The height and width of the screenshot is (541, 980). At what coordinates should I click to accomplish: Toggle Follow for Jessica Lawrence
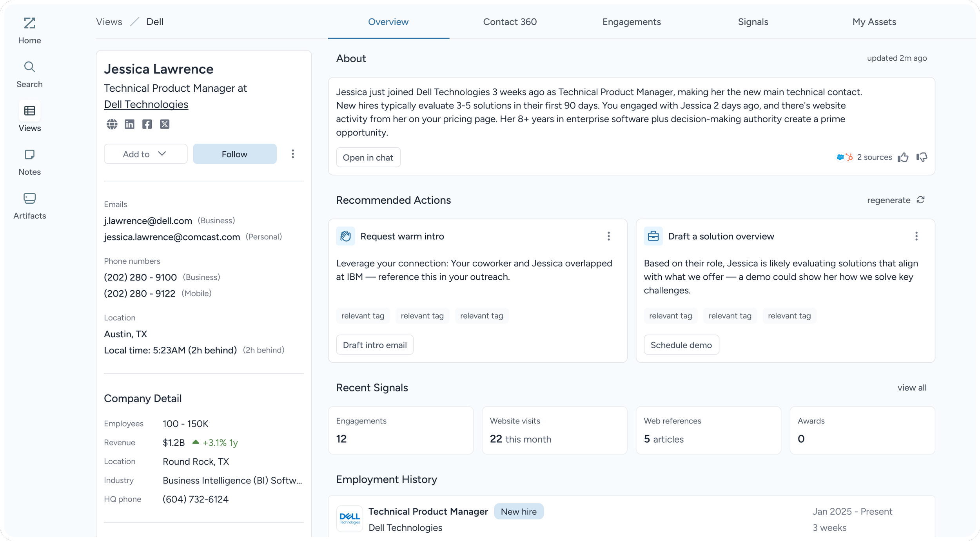tap(234, 154)
